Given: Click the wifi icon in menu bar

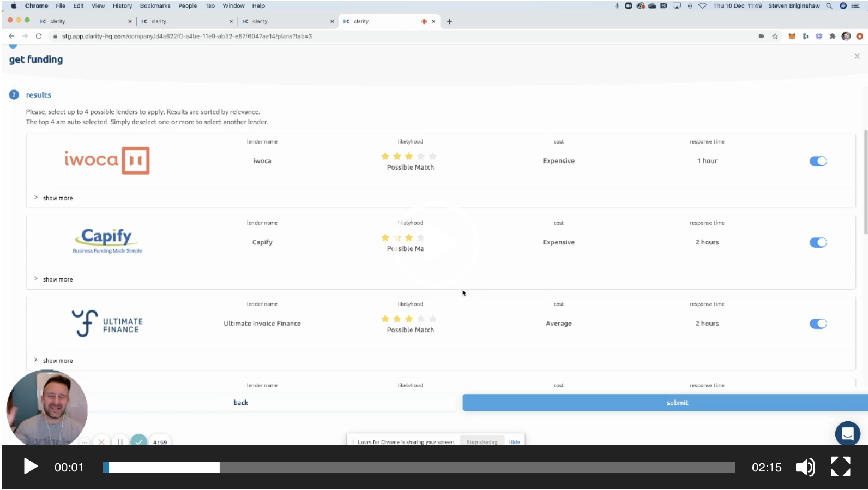Looking at the screenshot, I should [702, 5].
